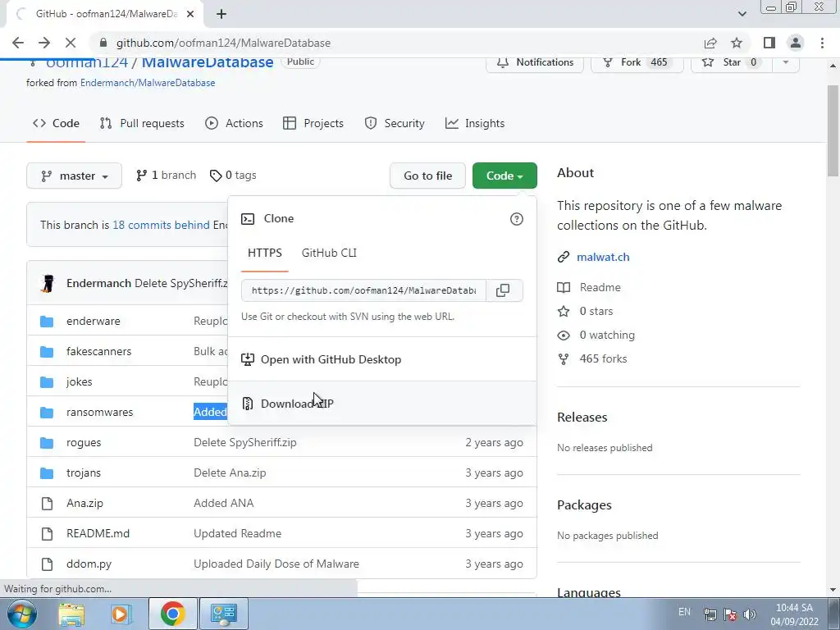The width and height of the screenshot is (840, 630).
Task: Open the Chrome side panel icon
Action: click(769, 43)
